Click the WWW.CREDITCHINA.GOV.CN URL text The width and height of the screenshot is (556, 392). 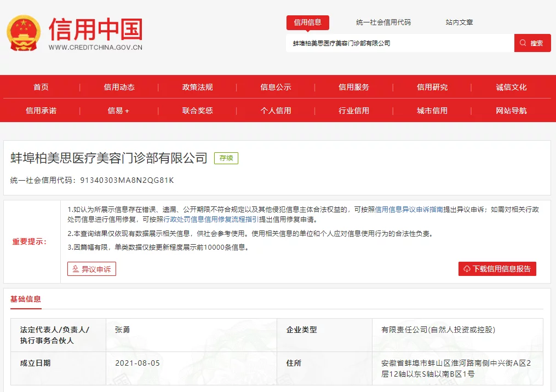click(x=95, y=48)
